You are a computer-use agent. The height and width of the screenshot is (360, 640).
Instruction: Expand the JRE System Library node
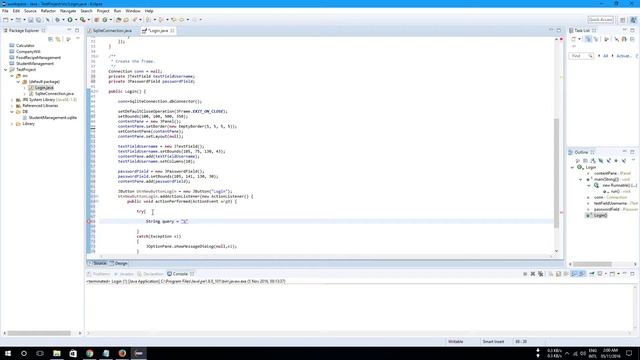pos(12,100)
